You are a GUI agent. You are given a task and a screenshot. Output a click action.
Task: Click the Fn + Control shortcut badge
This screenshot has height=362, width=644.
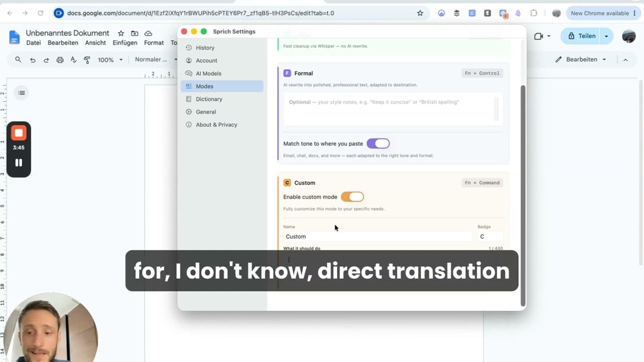(482, 73)
